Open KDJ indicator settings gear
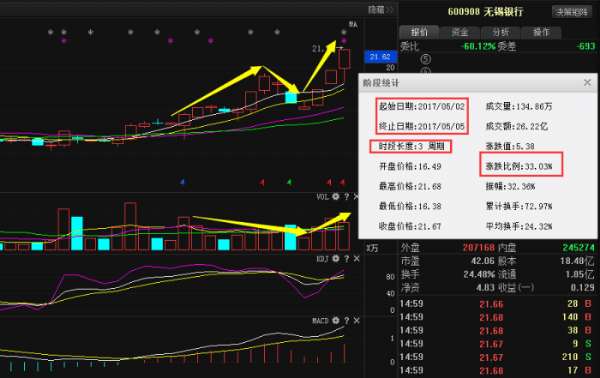Screen dimensions: 600x378 [336, 259]
